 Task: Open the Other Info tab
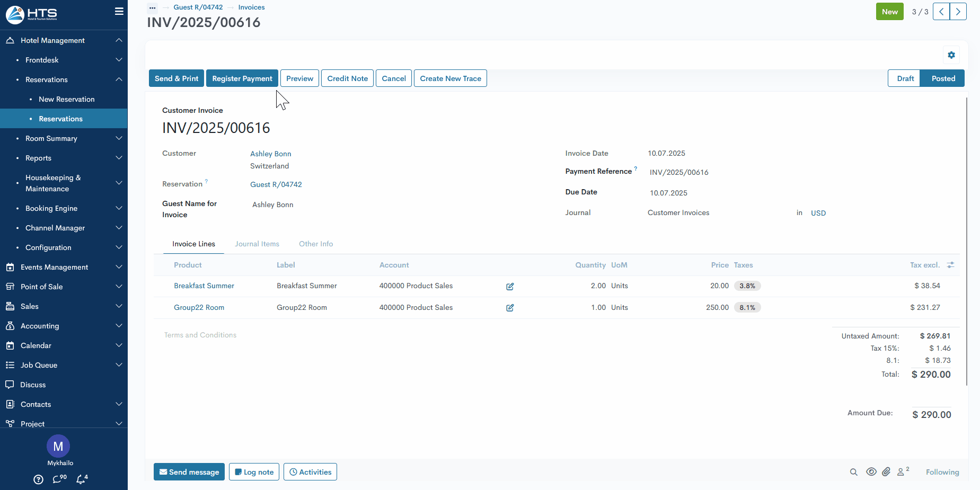(316, 244)
